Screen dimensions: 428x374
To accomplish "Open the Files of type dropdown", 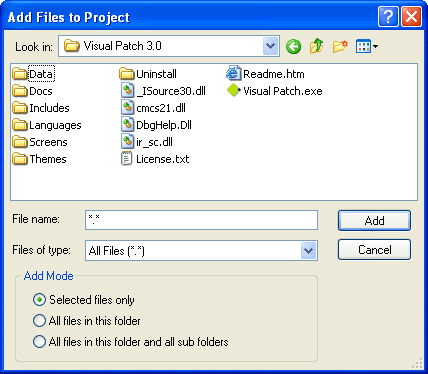I will [x=308, y=250].
